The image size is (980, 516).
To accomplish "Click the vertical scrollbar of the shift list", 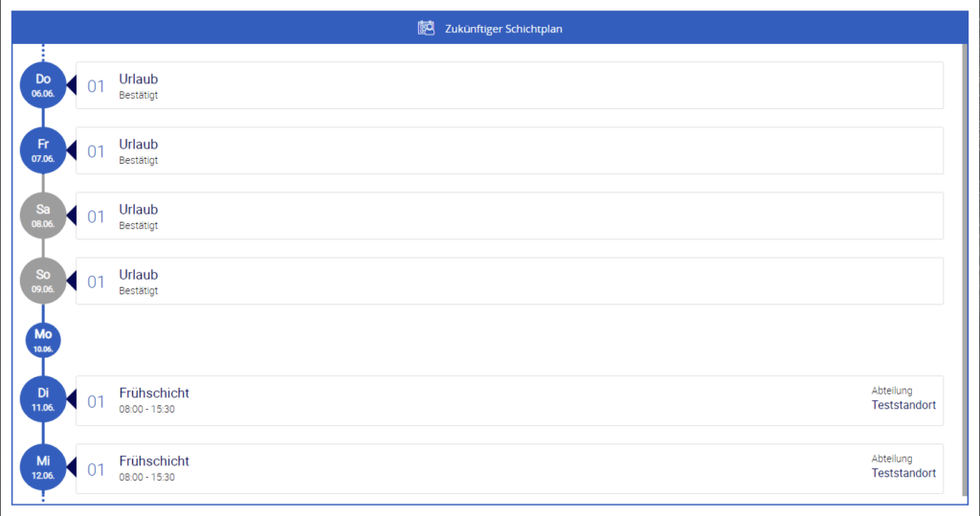I will pyautogui.click(x=964, y=268).
